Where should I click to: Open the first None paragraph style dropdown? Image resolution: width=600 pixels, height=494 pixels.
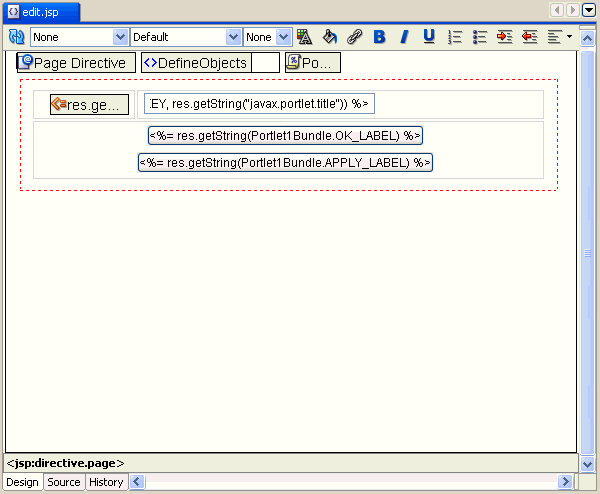click(79, 37)
